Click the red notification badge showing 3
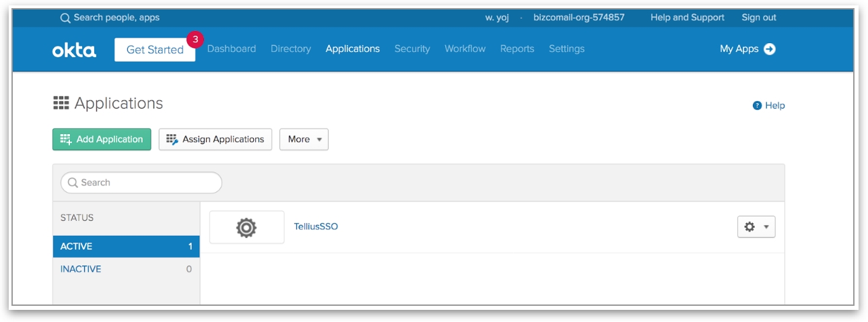 [x=195, y=40]
